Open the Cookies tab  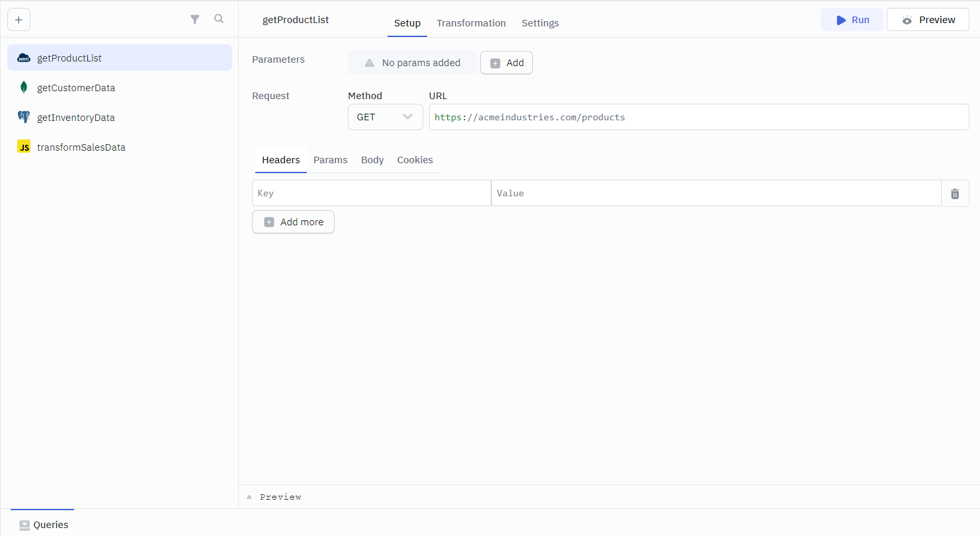tap(415, 160)
